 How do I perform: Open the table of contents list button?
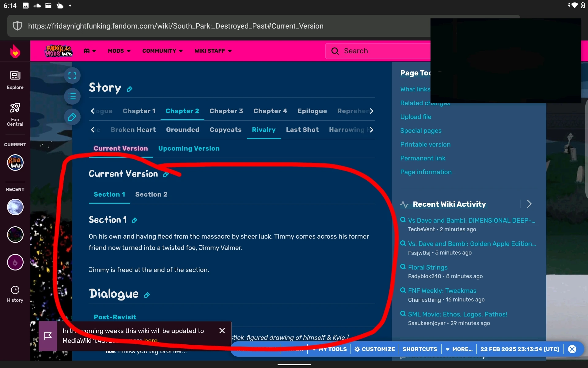72,96
